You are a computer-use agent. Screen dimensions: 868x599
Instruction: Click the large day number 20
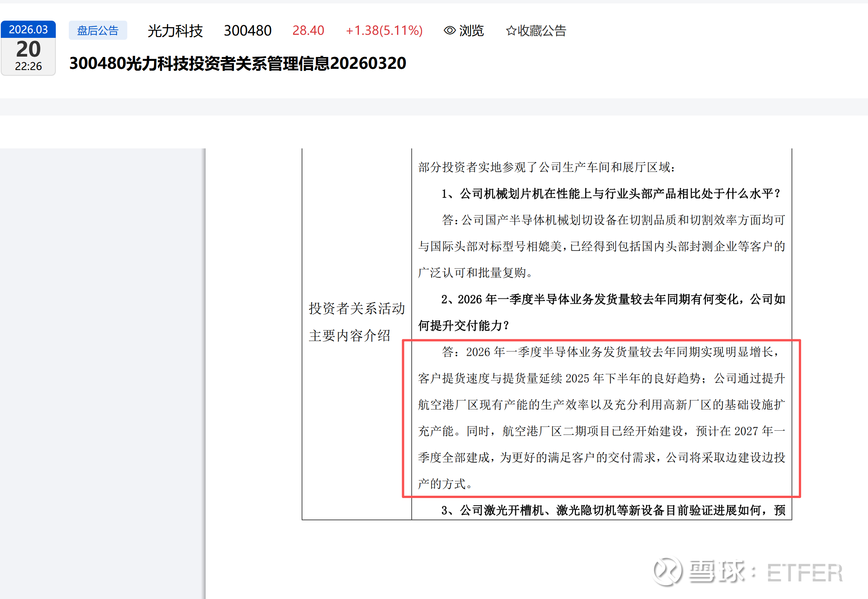[x=28, y=49]
